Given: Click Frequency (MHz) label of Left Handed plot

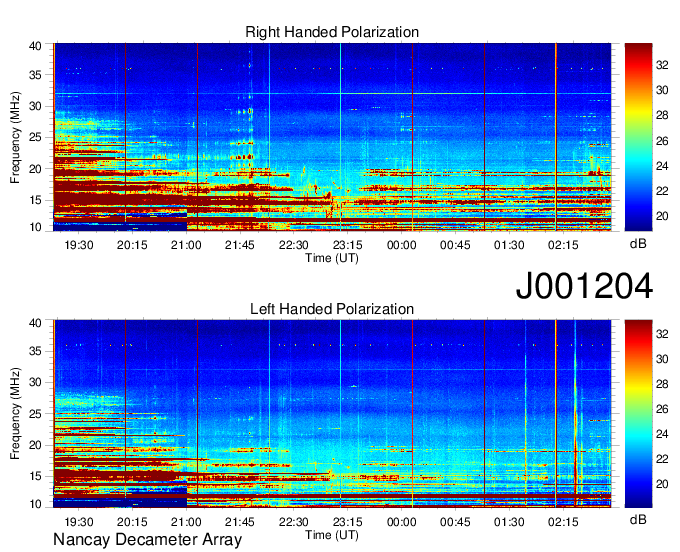Looking at the screenshot, I should [15, 414].
